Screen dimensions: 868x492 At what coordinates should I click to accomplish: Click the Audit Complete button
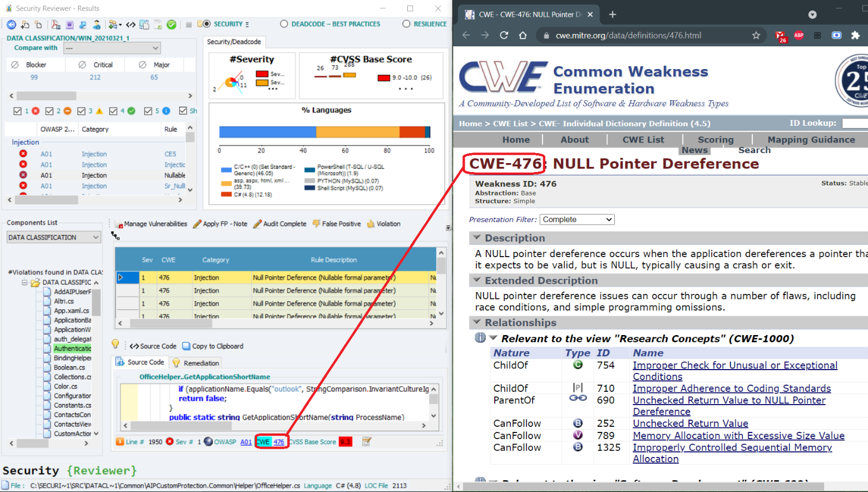(280, 224)
